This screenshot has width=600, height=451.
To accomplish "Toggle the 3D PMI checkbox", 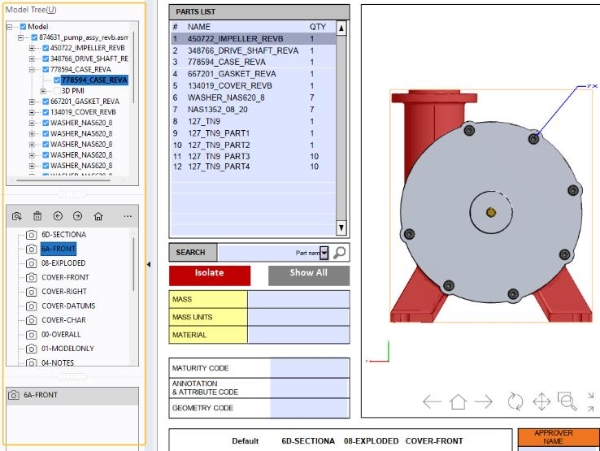I will (56, 91).
